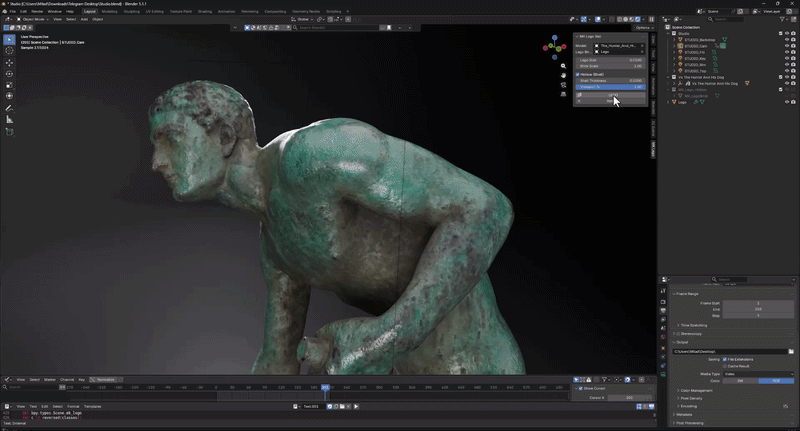Viewport: 800px width, 431px height.
Task: Expand the STUDIO_Cam tree row
Action: tap(674, 46)
